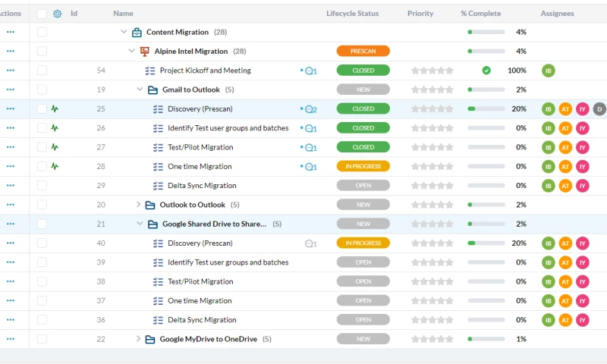Click the Content Migration portfolio briefcase icon
The height and width of the screenshot is (364, 607).
pyautogui.click(x=137, y=32)
